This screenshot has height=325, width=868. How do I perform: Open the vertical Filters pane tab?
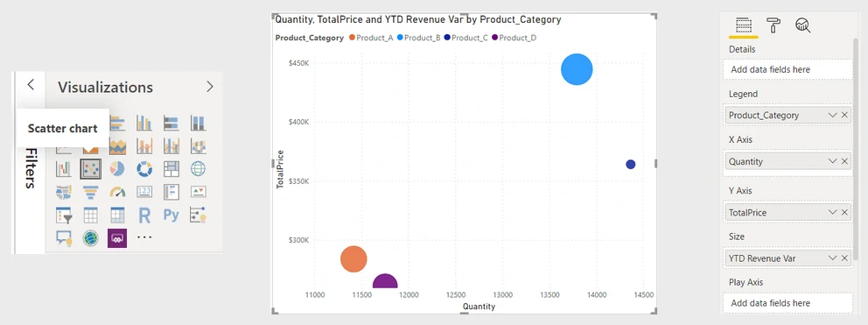31,167
